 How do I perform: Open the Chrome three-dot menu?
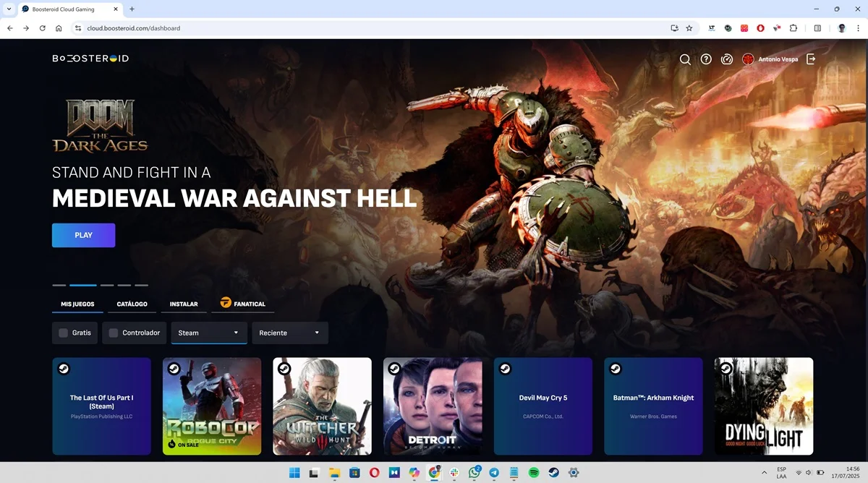coord(857,28)
